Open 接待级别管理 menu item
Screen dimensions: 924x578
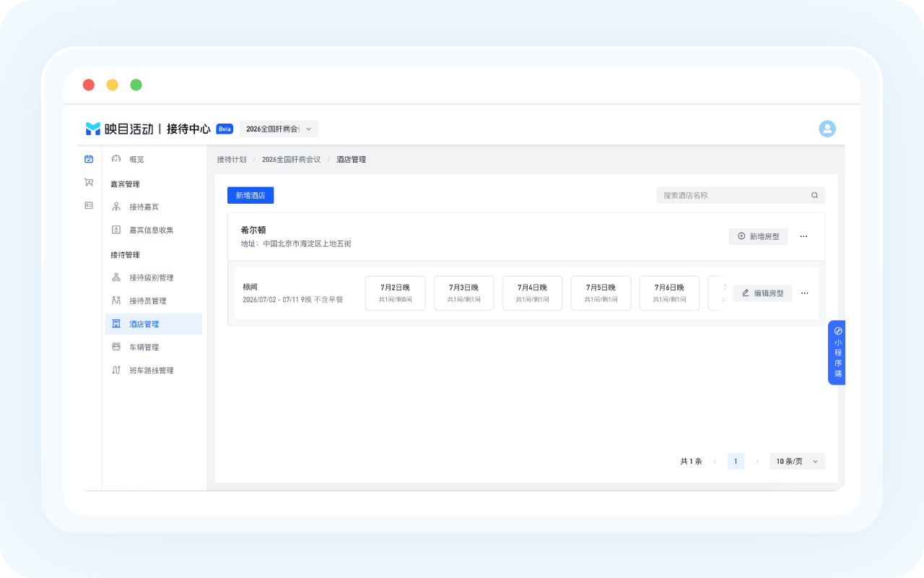[154, 277]
